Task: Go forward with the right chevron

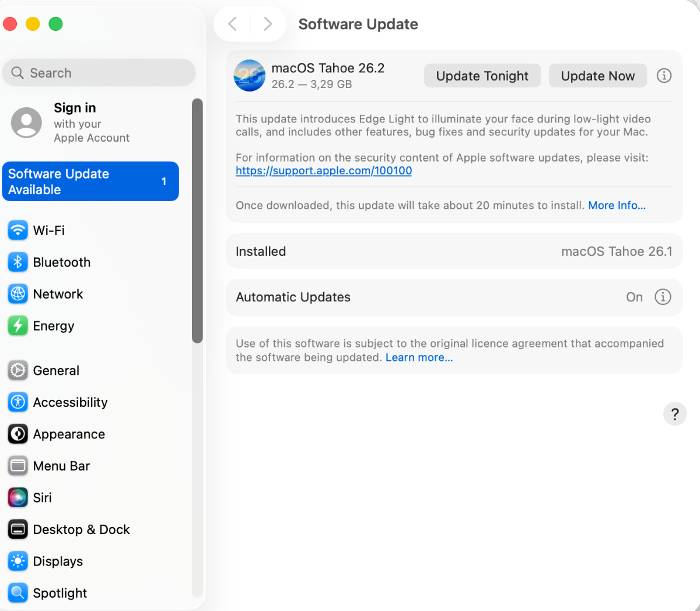Action: click(x=268, y=24)
